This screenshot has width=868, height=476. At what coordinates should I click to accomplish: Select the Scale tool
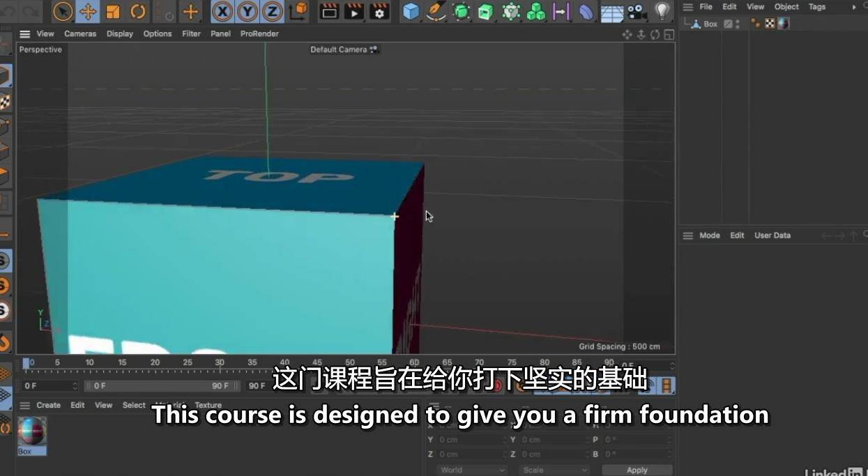[113, 11]
